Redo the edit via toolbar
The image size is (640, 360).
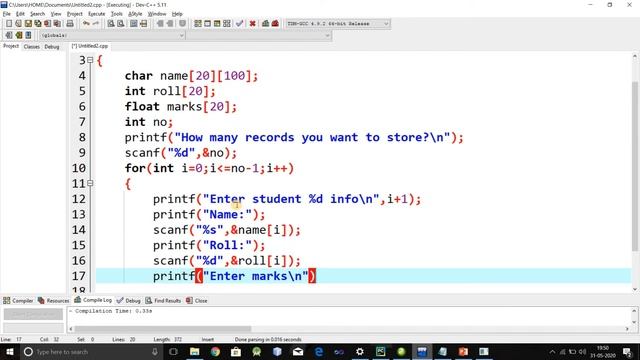coord(96,24)
